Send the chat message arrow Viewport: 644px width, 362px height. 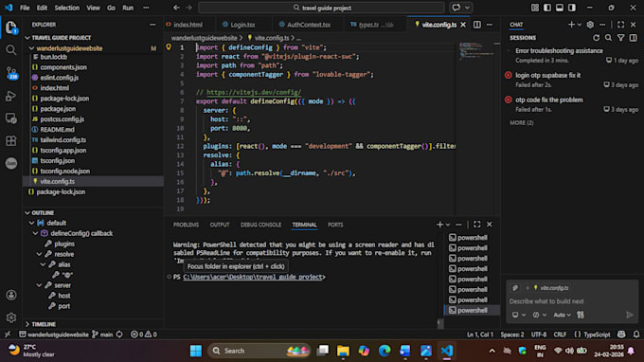click(630, 315)
